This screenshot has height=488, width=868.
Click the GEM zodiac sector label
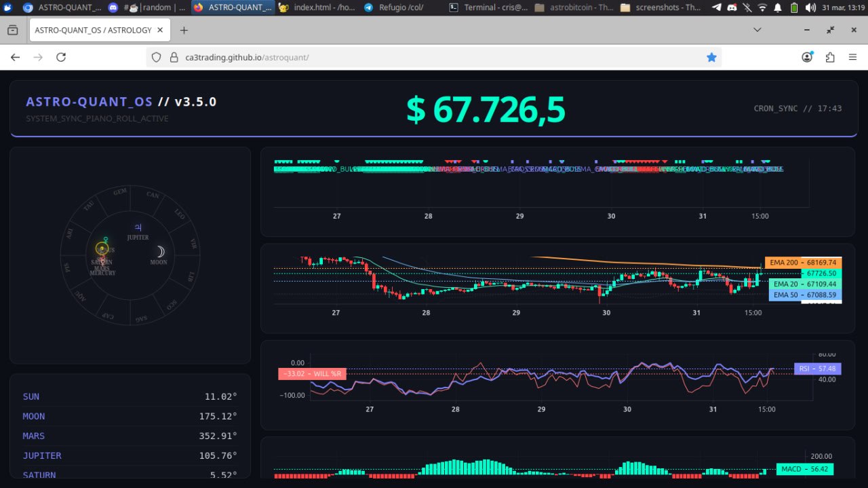click(x=120, y=192)
